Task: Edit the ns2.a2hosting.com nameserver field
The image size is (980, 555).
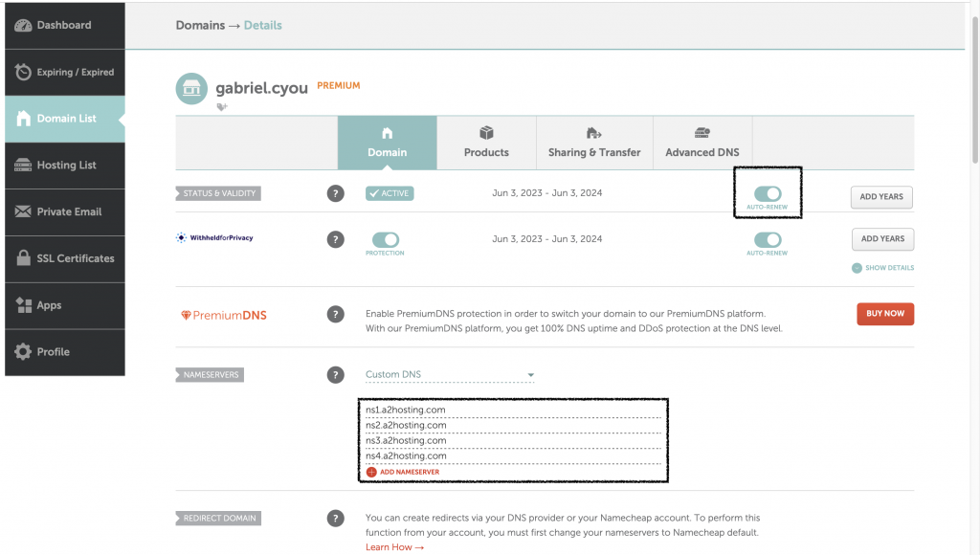Action: click(x=513, y=425)
